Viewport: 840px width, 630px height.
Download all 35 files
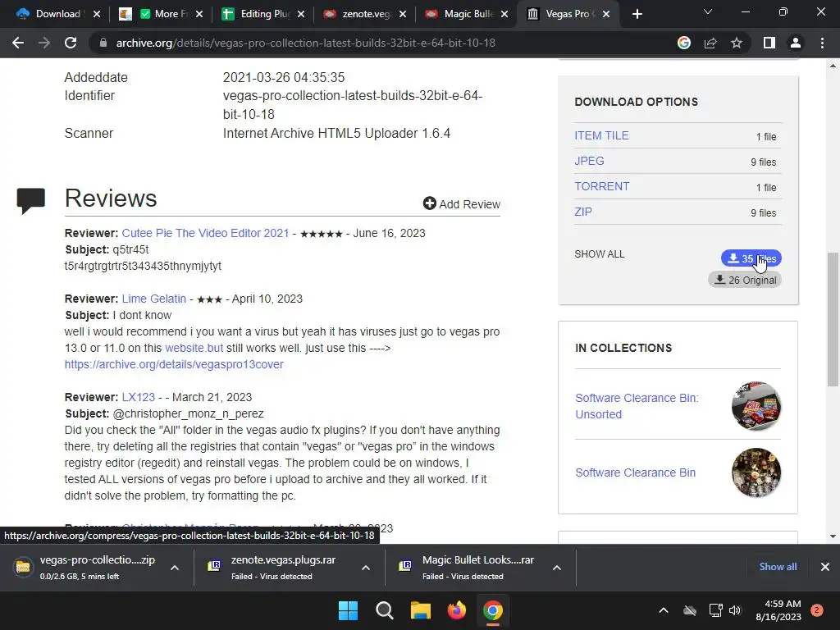751,258
